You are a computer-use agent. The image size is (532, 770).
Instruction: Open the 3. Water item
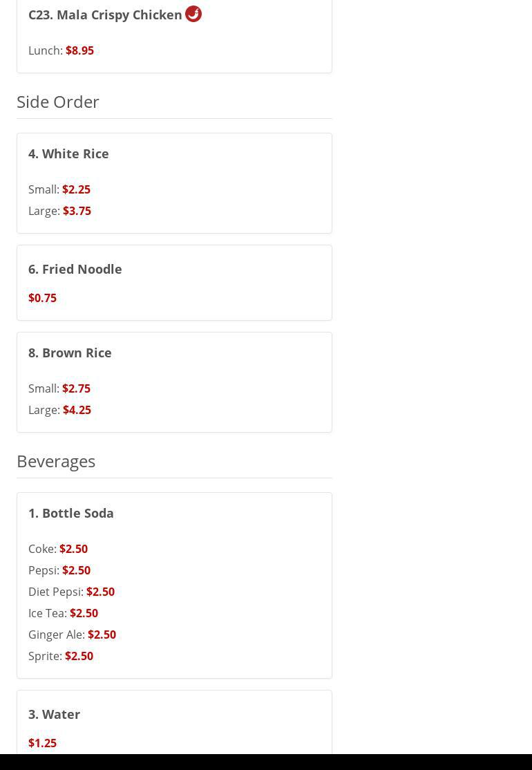point(54,714)
